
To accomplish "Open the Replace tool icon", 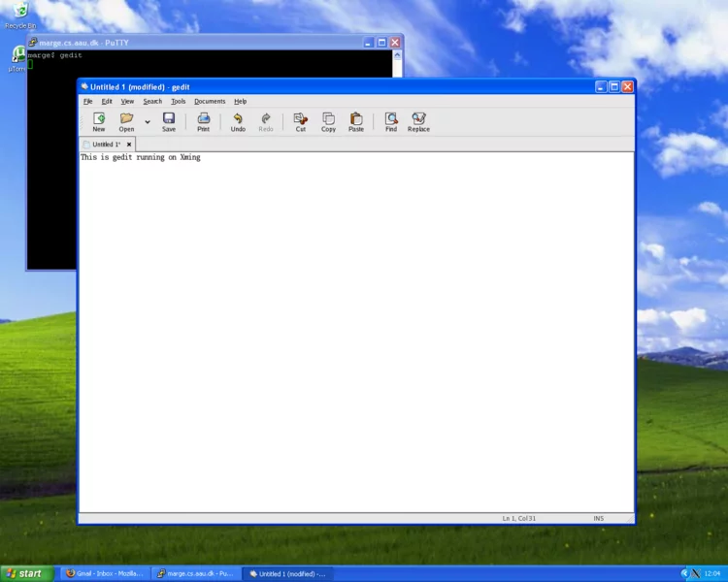I will [418, 122].
